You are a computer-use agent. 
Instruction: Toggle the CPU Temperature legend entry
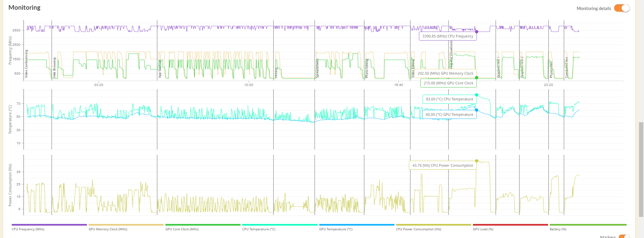[259, 229]
